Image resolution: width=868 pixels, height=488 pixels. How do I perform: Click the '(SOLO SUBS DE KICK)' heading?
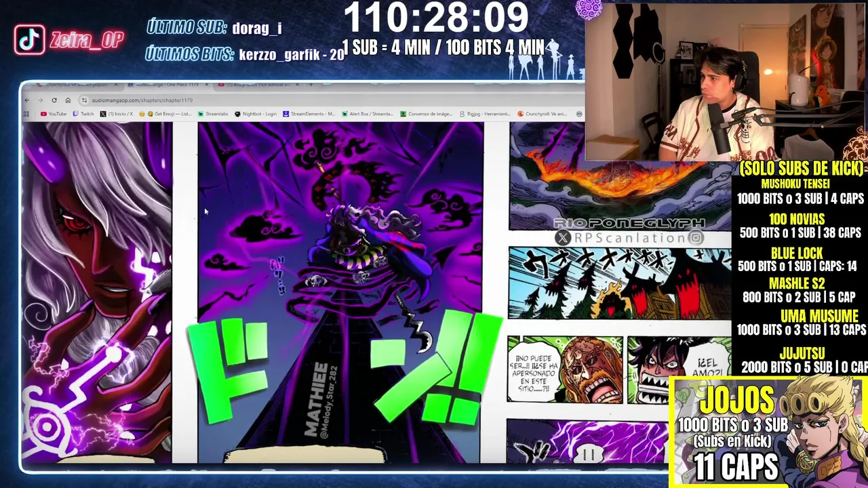pos(802,169)
